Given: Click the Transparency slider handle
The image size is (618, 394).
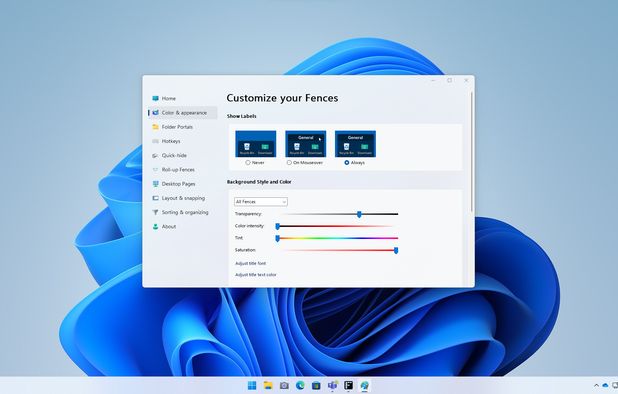Looking at the screenshot, I should coord(359,214).
